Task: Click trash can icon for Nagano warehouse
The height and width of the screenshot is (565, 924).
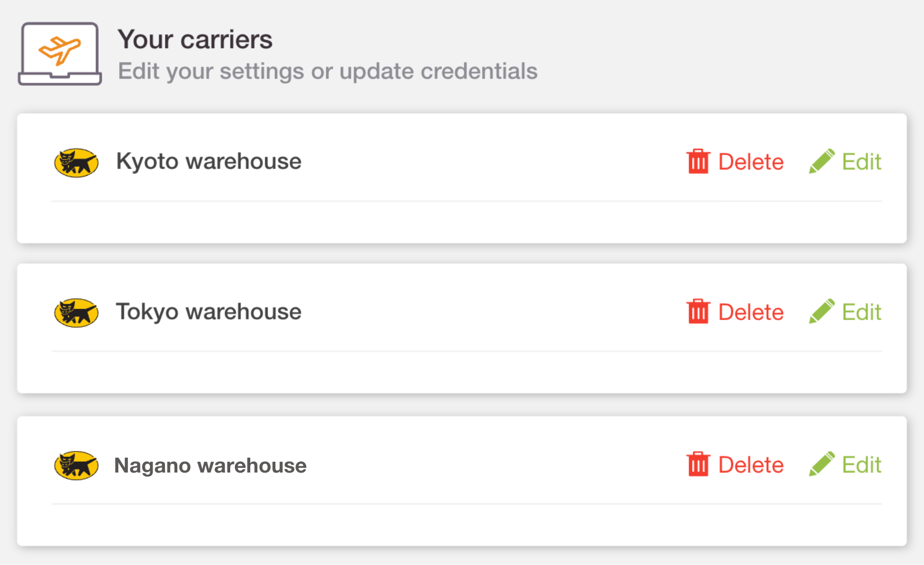Action: coord(698,464)
